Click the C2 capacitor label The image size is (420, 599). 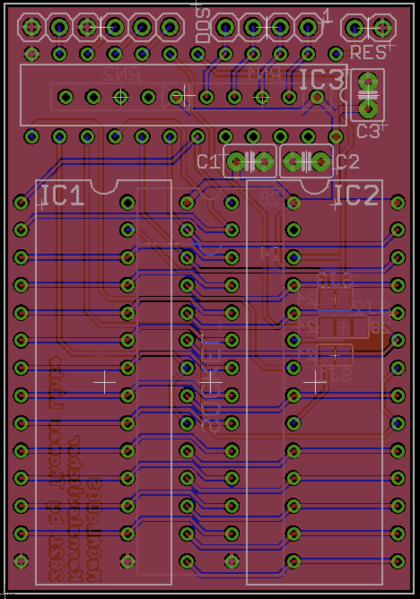coord(348,162)
